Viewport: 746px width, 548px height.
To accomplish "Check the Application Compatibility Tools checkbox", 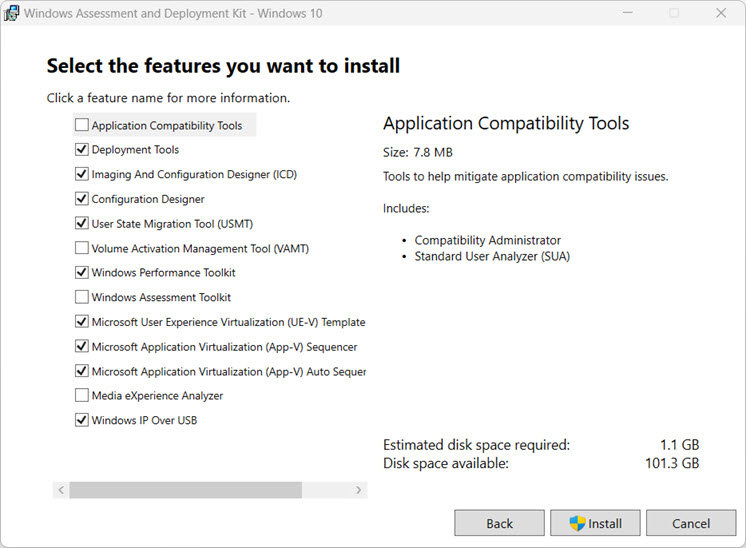I will [x=81, y=126].
